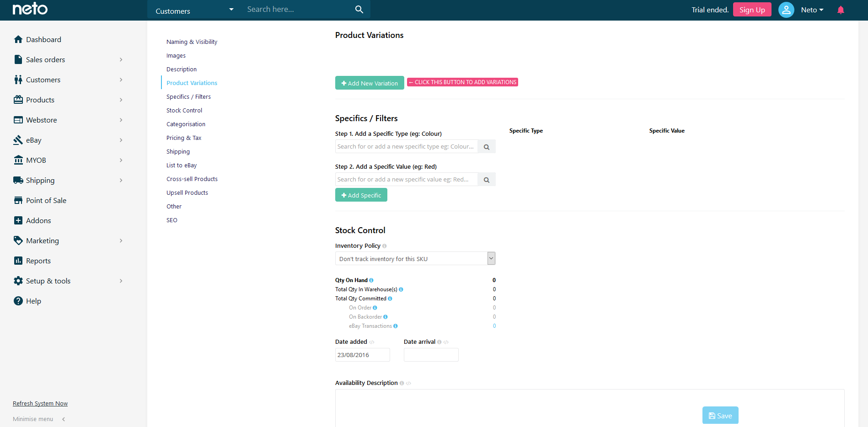Go to Images section
The width and height of the screenshot is (868, 427).
click(176, 55)
